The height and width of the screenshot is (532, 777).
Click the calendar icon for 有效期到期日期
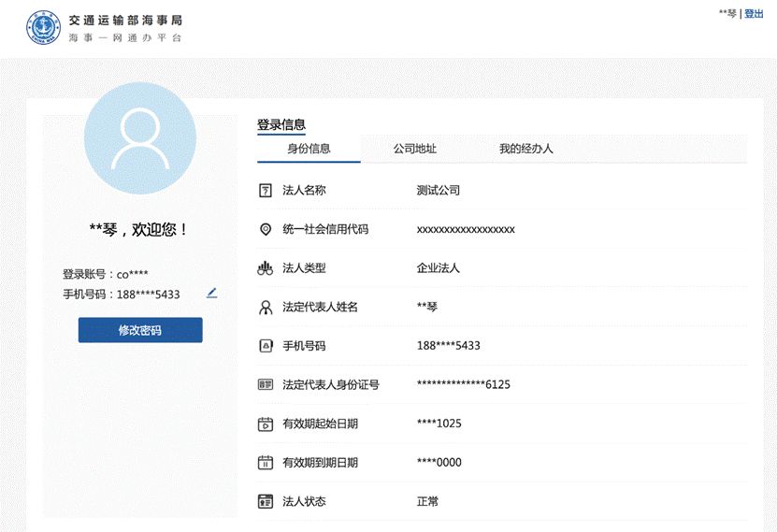point(265,463)
